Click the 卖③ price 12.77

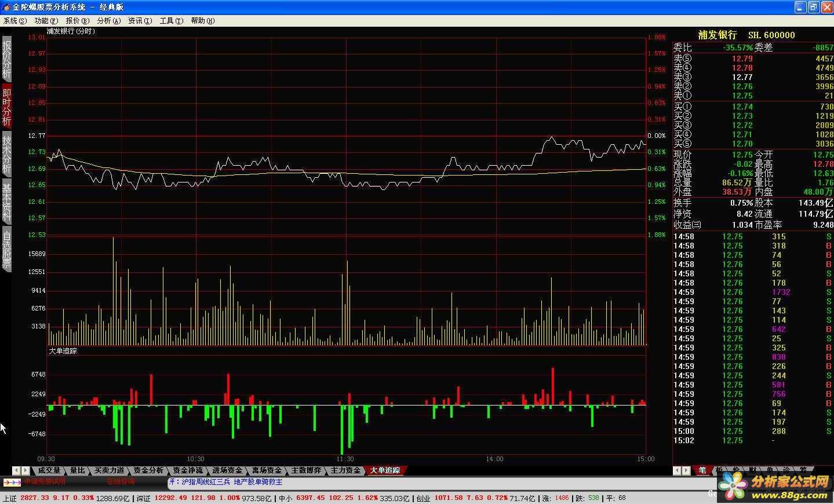pos(742,77)
